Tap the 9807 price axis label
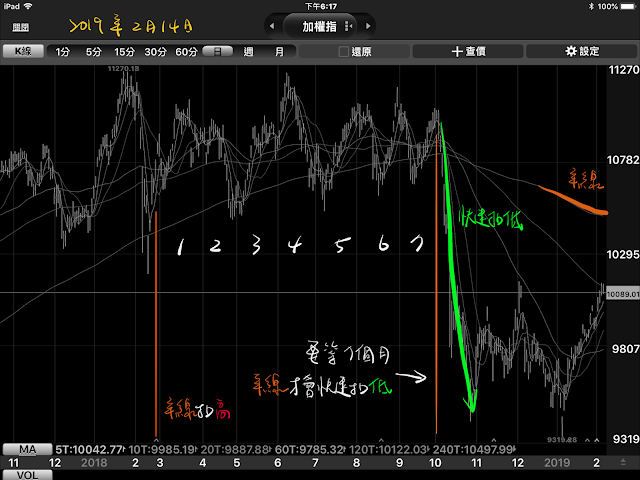This screenshot has height=480, width=640. [x=625, y=349]
